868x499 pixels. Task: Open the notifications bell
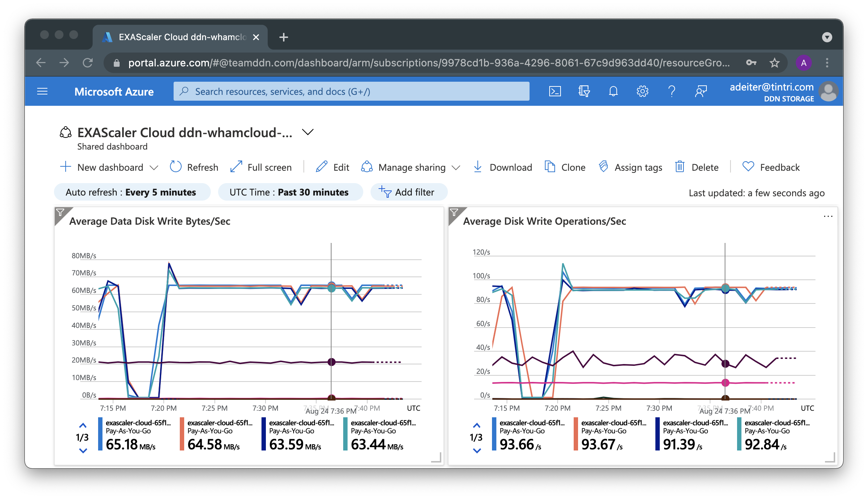coord(613,91)
